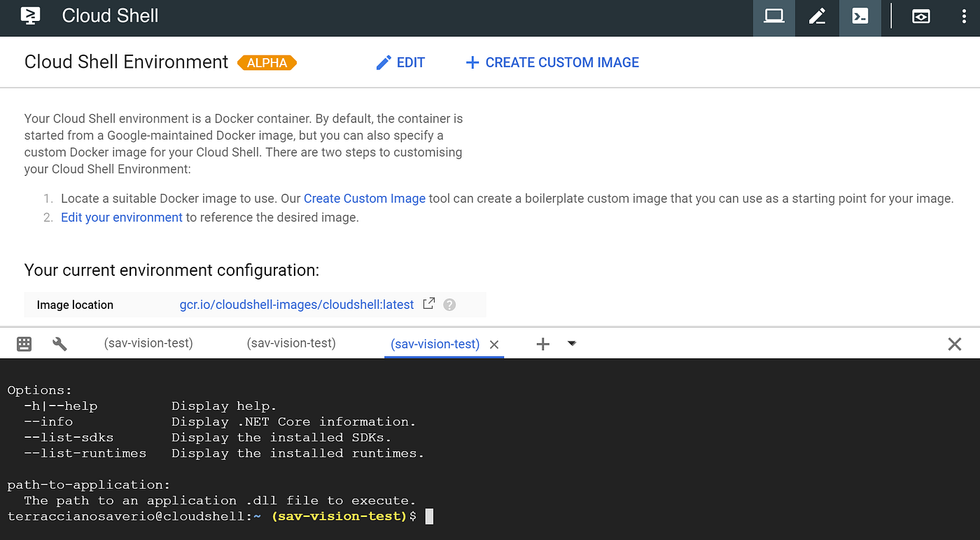
Task: Open the wrench terminal settings icon
Action: click(x=59, y=343)
